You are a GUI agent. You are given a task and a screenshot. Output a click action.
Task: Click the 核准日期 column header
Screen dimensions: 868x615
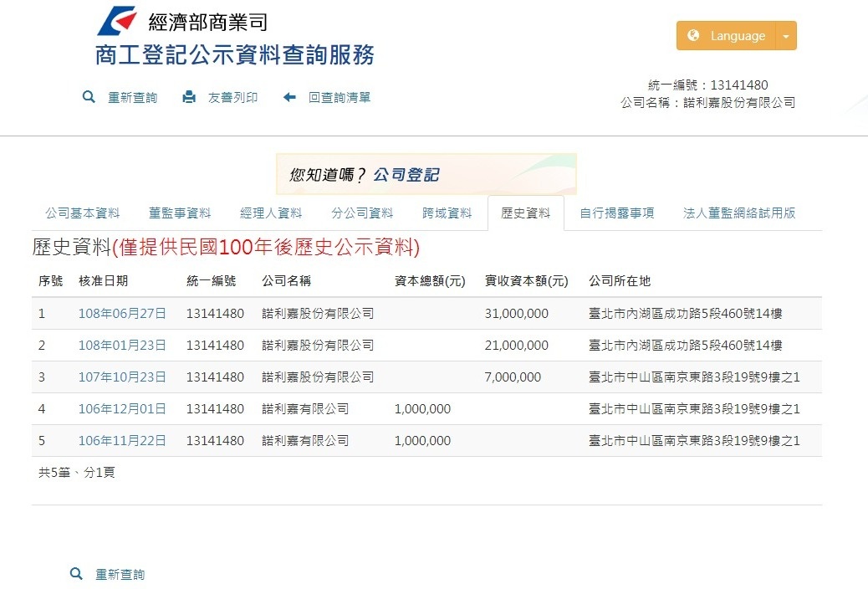pyautogui.click(x=104, y=281)
